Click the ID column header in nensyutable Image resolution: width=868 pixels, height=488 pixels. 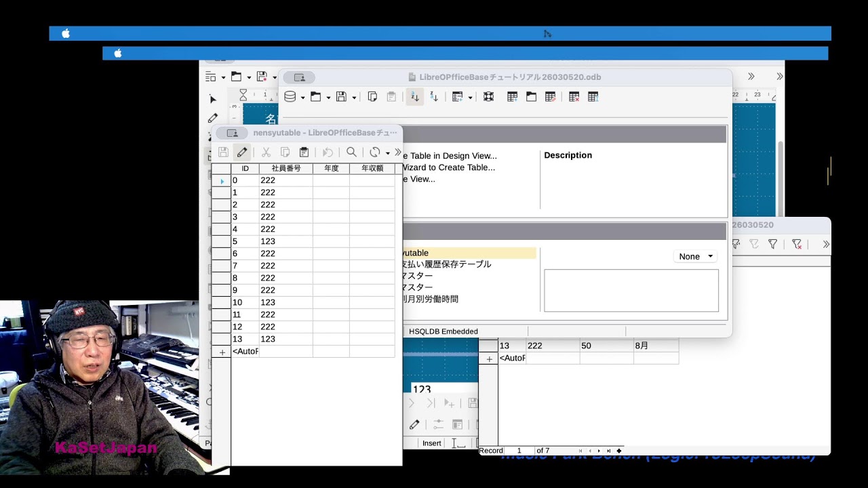click(245, 168)
